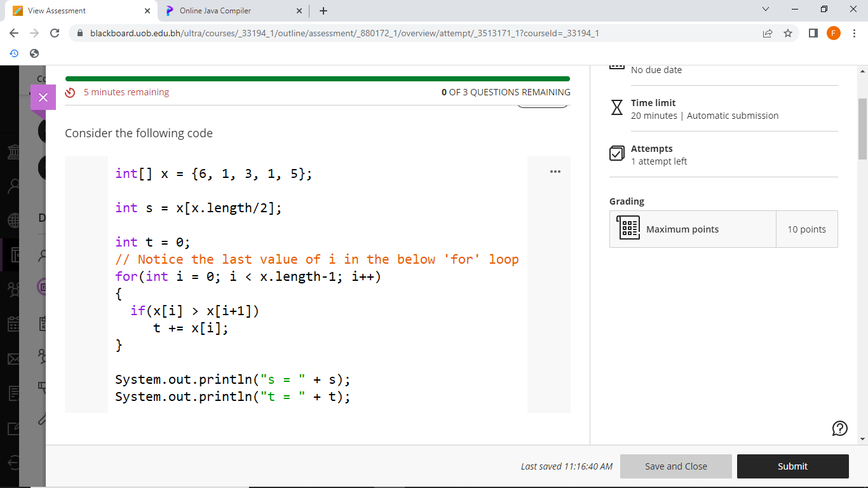The height and width of the screenshot is (488, 868).
Task: Reload the Blackboard page
Action: tap(55, 33)
